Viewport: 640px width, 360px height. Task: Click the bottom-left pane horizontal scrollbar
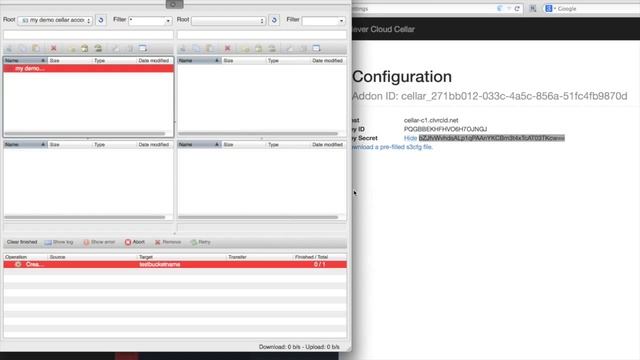click(85, 217)
